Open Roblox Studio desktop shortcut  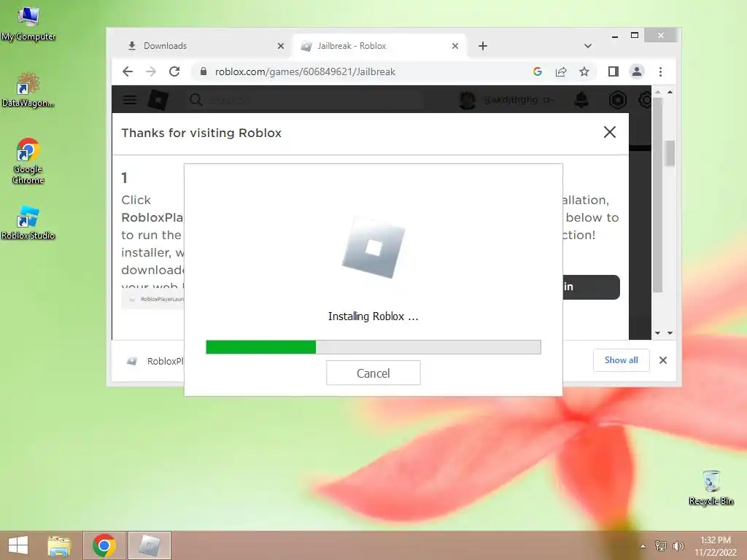28,222
